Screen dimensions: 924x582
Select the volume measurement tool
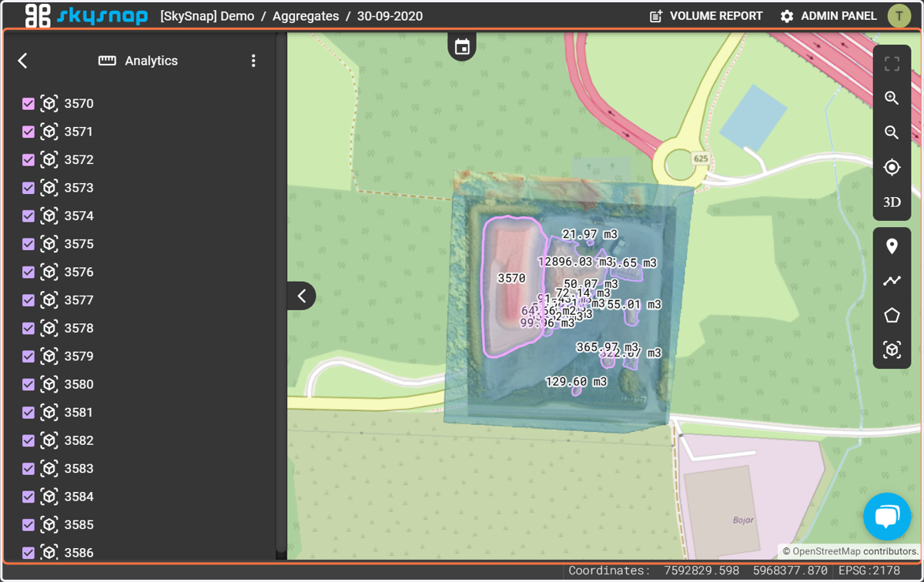pyautogui.click(x=892, y=350)
